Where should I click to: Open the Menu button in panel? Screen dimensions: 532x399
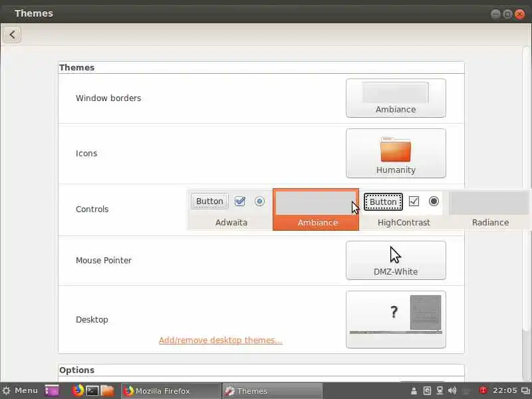pos(20,390)
